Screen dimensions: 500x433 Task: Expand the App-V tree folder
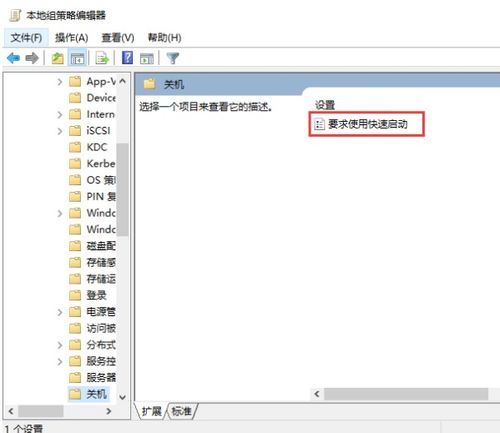tap(60, 82)
